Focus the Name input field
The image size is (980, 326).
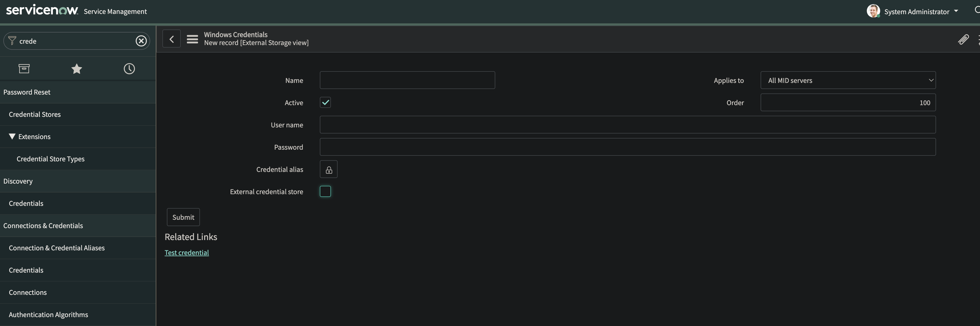[x=407, y=80]
